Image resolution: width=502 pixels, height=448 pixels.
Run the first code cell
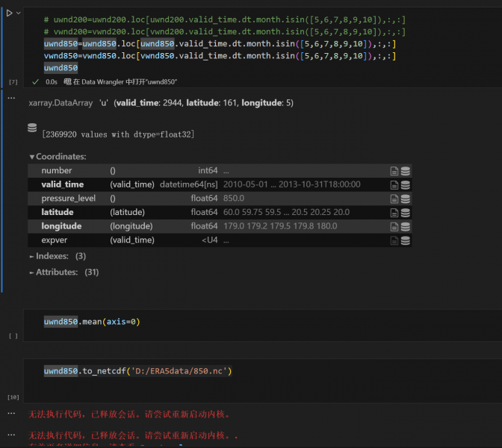10,13
